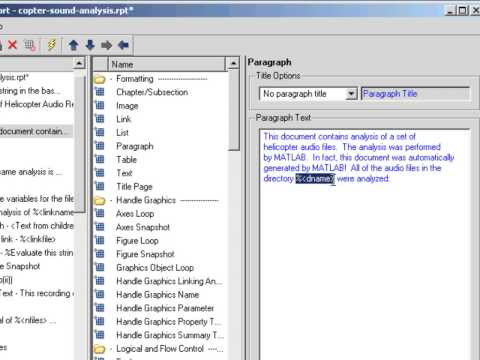Click the Logical and Flow Control folder icon
The height and width of the screenshot is (360, 480).
99,349
